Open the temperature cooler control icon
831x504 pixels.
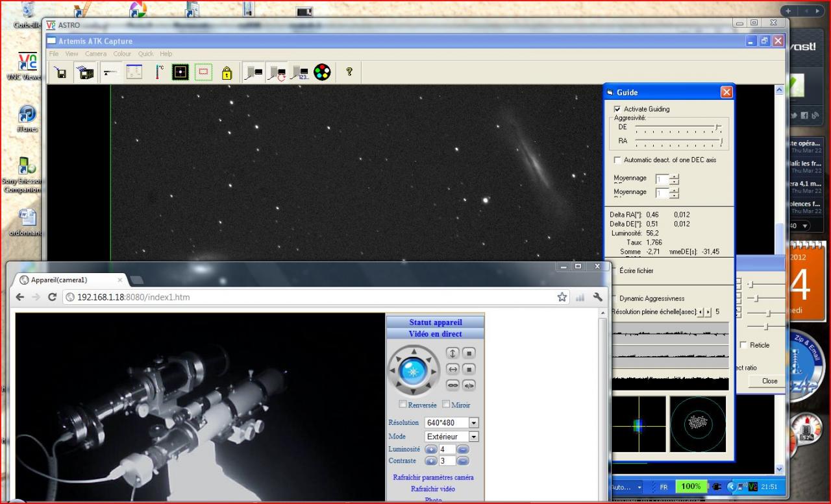(159, 72)
